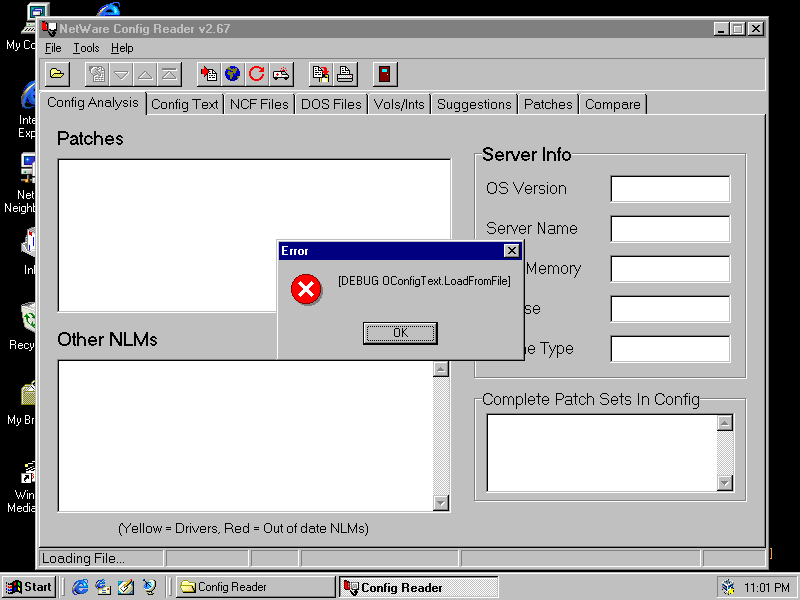The width and height of the screenshot is (800, 600).
Task: Click the Other NLMs scroll down arrow
Action: click(441, 503)
